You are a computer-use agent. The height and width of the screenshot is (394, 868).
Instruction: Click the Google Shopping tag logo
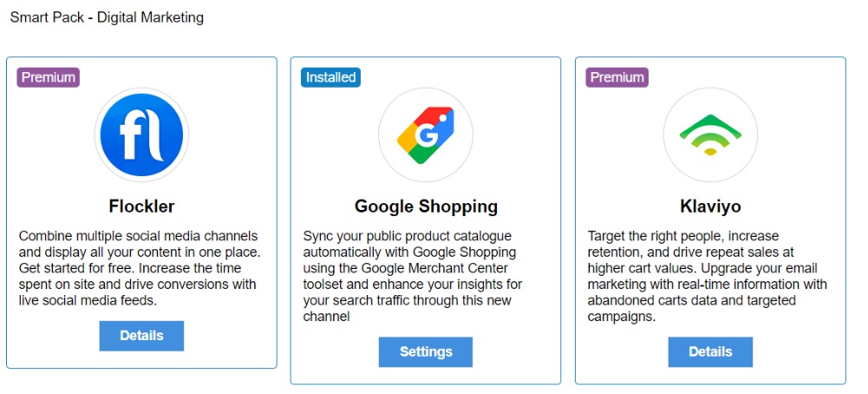(425, 135)
